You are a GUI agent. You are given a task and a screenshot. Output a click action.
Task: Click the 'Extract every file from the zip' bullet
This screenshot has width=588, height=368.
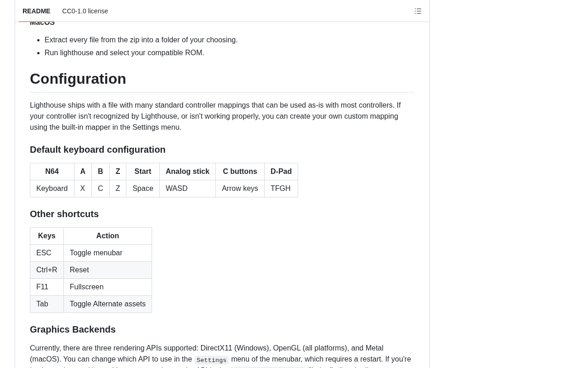[x=141, y=40]
